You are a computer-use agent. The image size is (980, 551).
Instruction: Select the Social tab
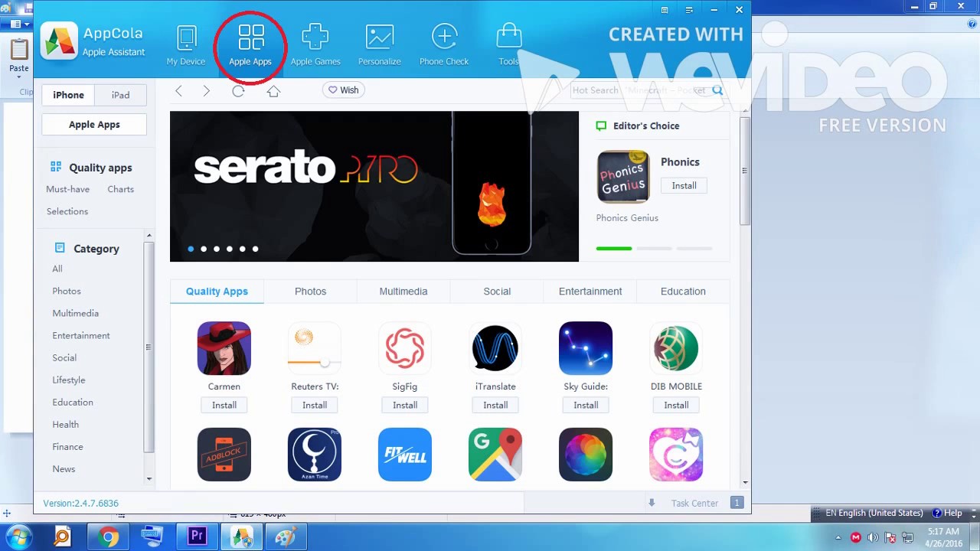(497, 292)
